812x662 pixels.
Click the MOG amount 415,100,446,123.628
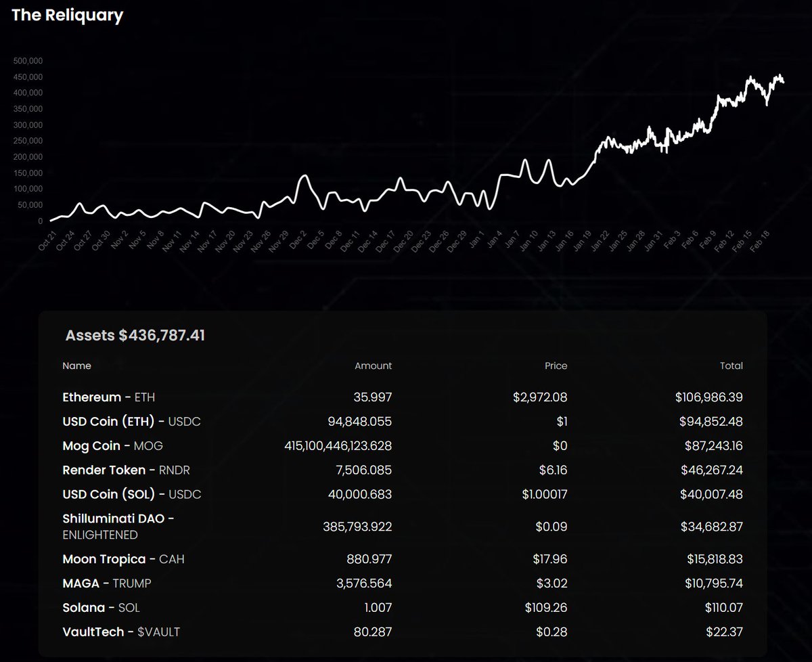[x=338, y=446]
